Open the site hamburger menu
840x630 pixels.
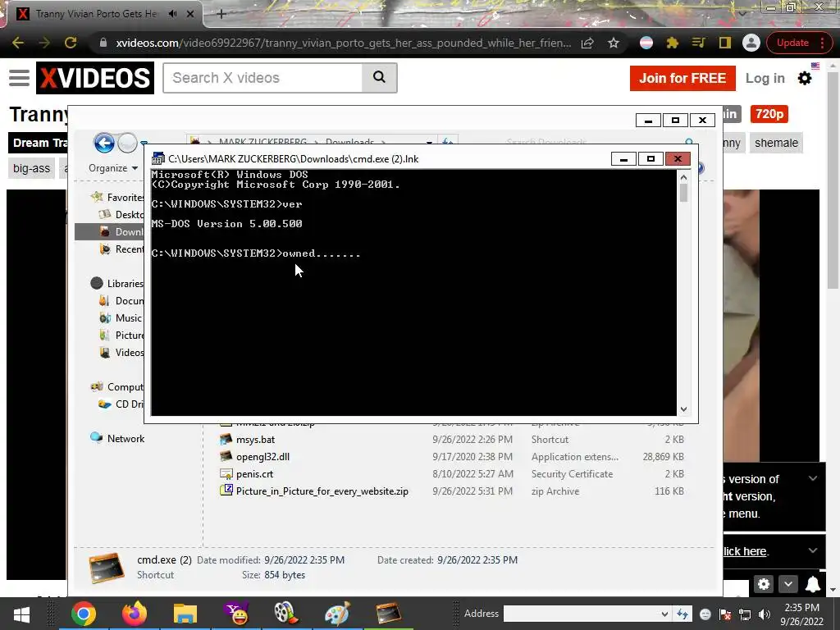point(20,78)
